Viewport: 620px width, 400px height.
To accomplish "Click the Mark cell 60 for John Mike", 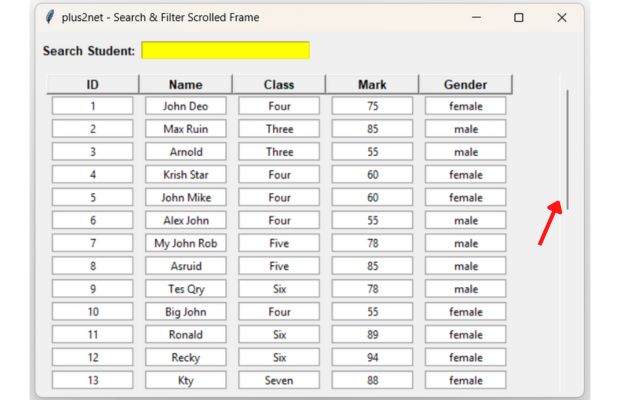I will point(372,197).
